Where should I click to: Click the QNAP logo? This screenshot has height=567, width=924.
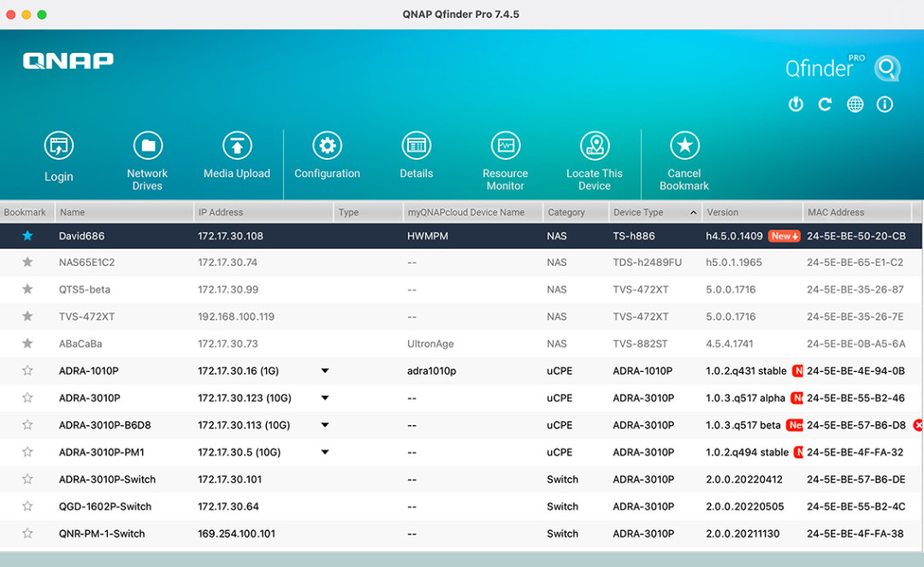tap(68, 61)
